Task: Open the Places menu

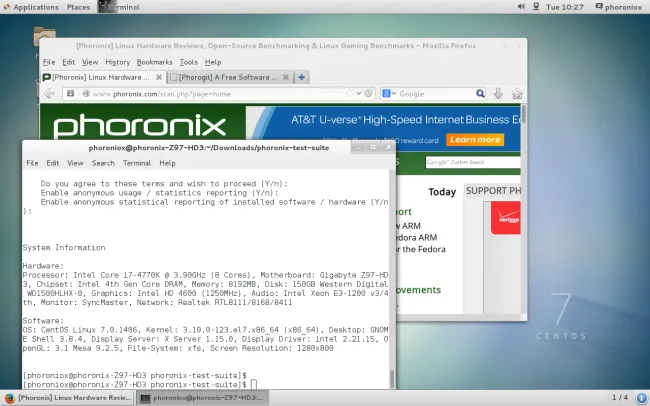Action: coord(78,7)
